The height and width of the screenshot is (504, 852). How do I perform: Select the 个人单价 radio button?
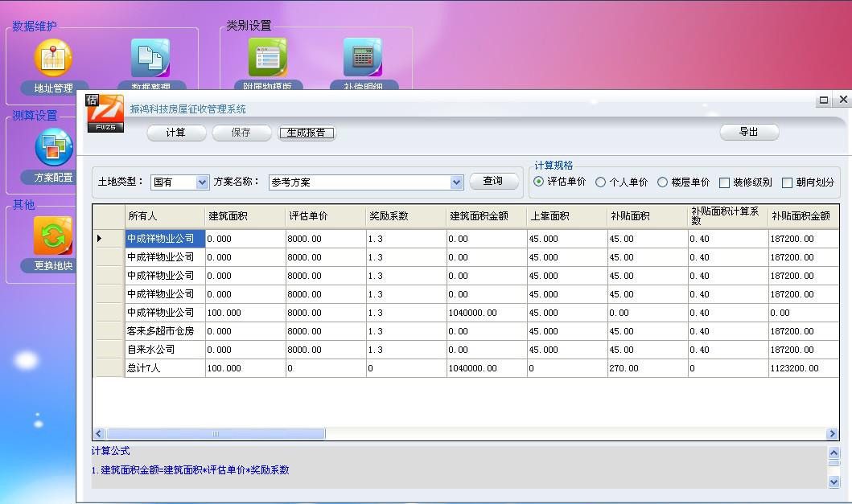600,182
